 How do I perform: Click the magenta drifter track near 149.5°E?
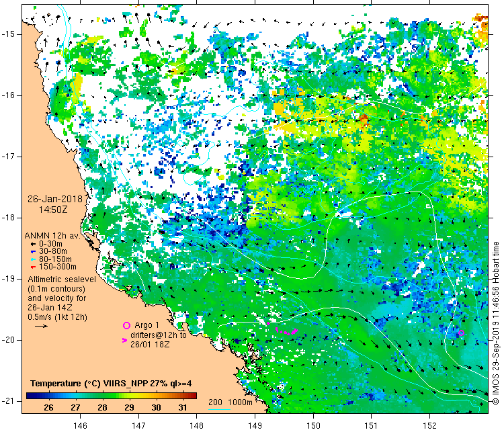(287, 331)
